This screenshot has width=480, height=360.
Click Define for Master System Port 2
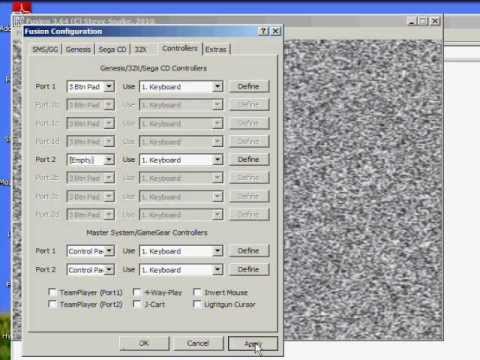(249, 269)
